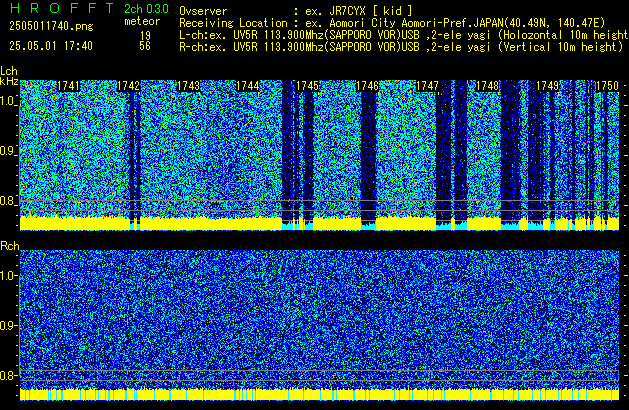This screenshot has height=410, width=629.
Task: Click the kHz axis unit label
Action: [9, 81]
